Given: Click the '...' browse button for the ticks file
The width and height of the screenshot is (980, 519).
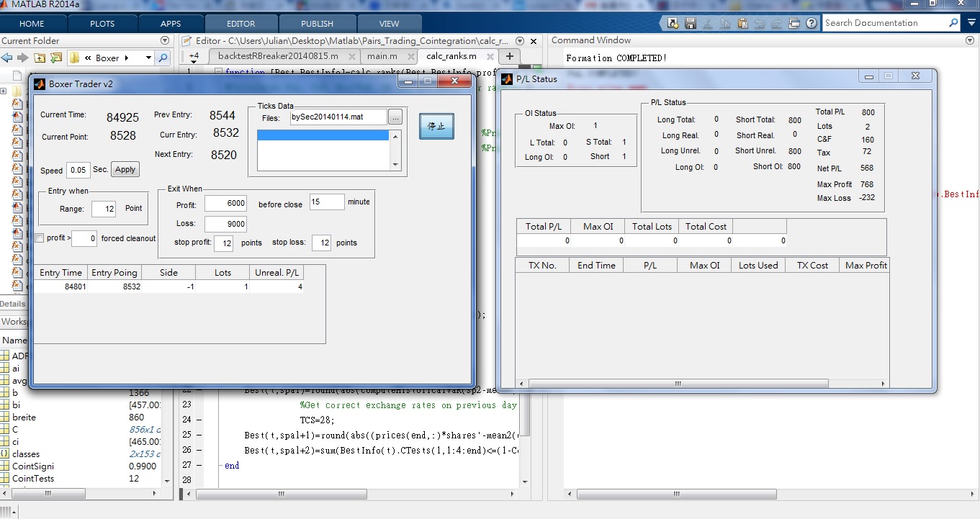Looking at the screenshot, I should (x=395, y=117).
